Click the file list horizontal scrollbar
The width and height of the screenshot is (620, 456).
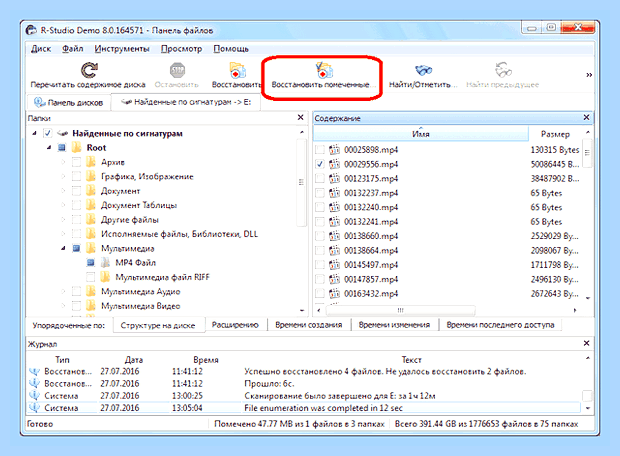pos(400,310)
